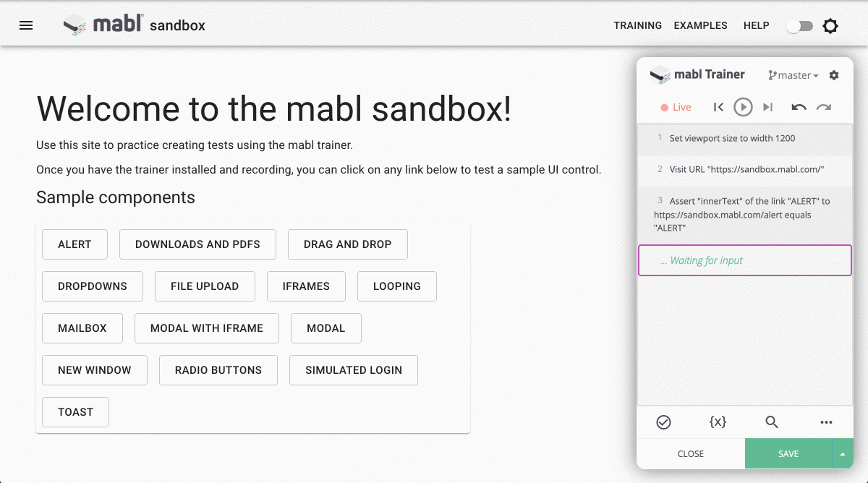Open the DRAG AND DROP component
This screenshot has width=868, height=483.
coord(348,244)
